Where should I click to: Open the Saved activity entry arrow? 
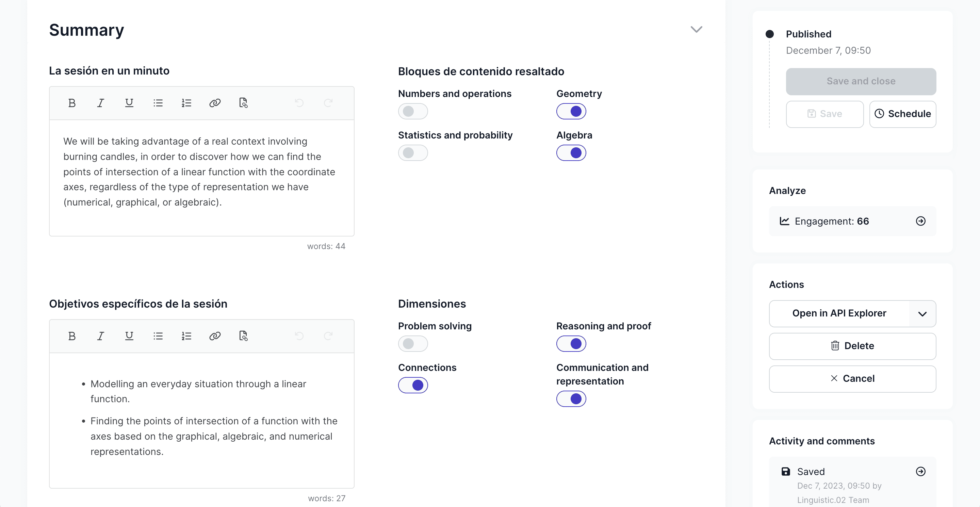coord(920,472)
